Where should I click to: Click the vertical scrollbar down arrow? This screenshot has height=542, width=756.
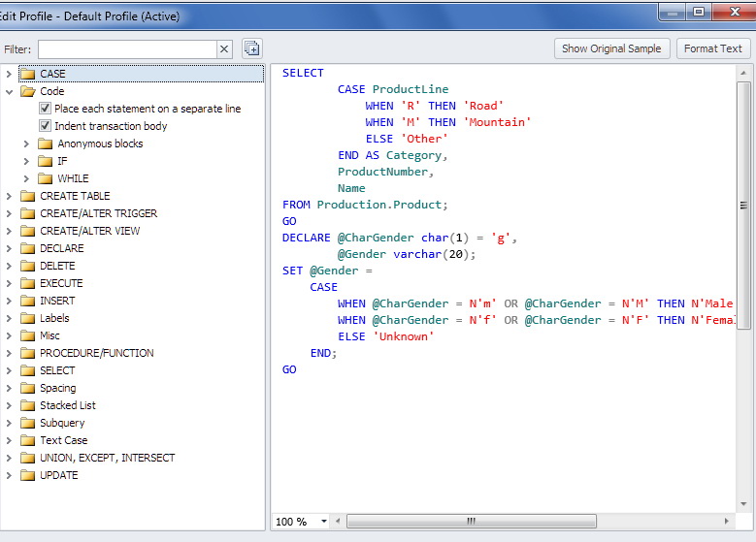point(743,504)
